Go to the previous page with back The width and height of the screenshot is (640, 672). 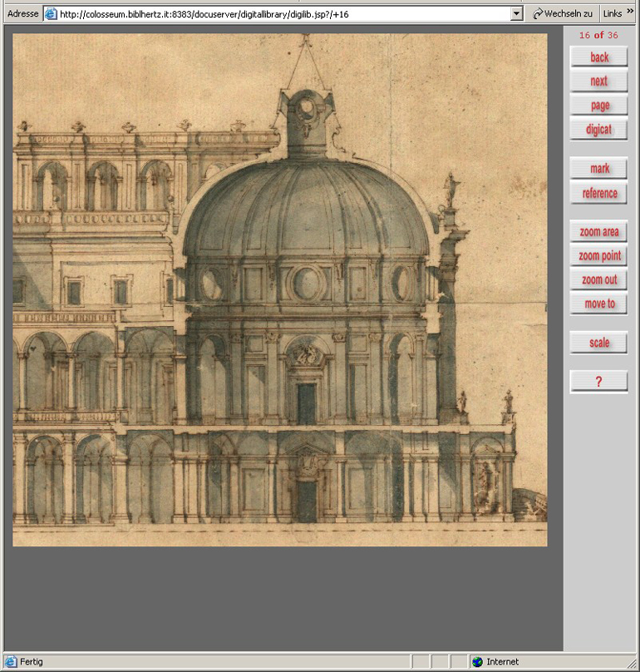(x=598, y=57)
